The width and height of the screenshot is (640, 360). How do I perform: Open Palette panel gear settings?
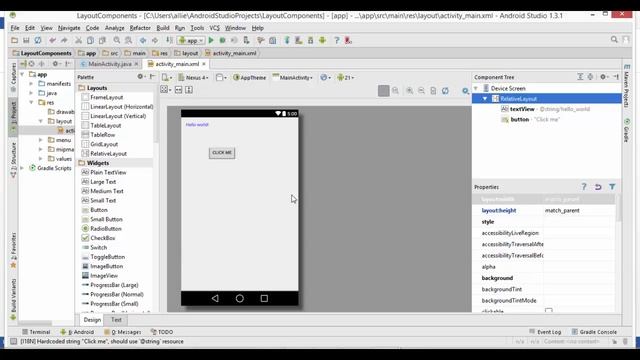click(x=140, y=77)
